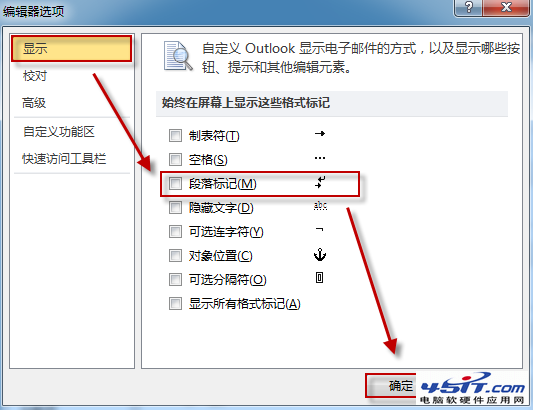Confirm with the 确定 button
Screen dimensions: 533x410
click(x=391, y=386)
